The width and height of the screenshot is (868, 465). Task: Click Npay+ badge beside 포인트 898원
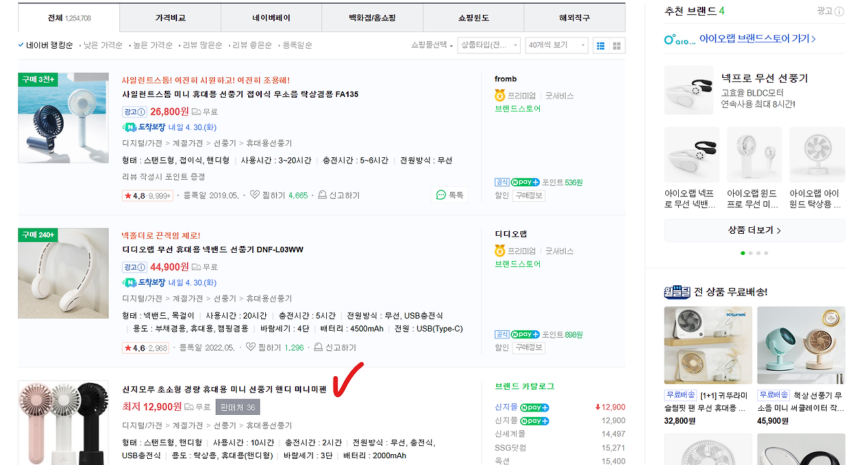point(525,335)
